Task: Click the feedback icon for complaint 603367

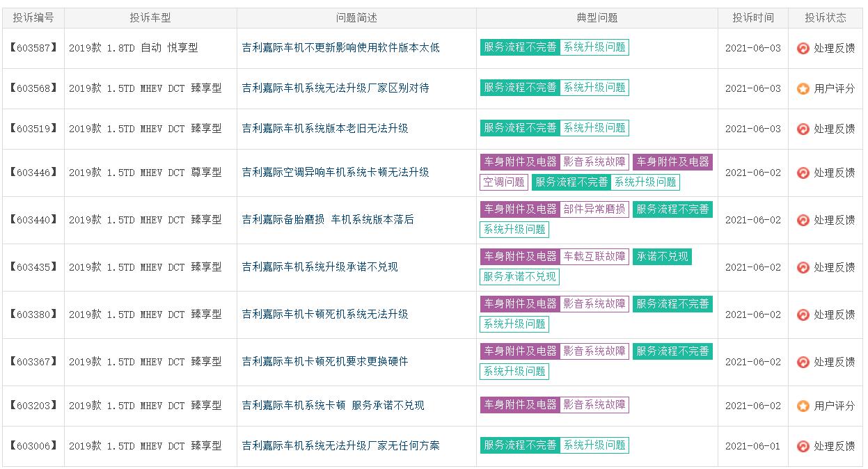Action: click(x=803, y=363)
